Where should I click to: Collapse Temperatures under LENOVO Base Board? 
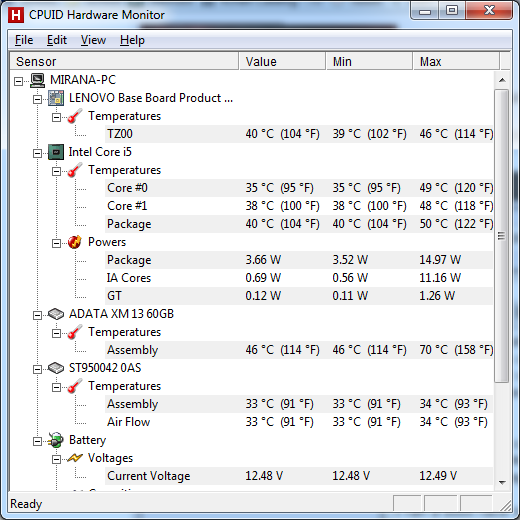(56, 117)
